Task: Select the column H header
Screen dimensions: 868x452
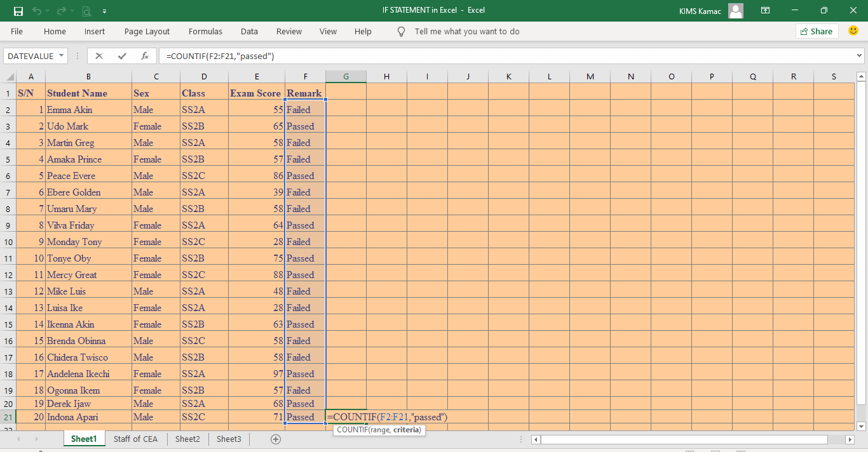Action: [x=386, y=76]
